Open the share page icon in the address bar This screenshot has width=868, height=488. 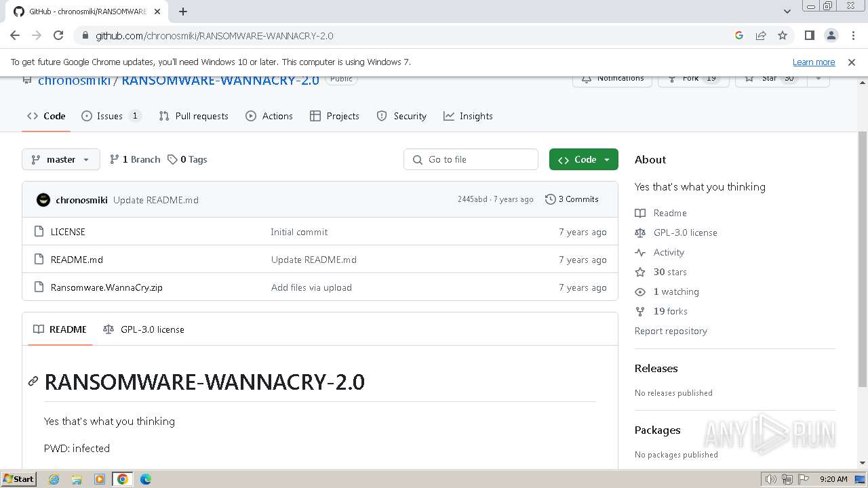[761, 35]
